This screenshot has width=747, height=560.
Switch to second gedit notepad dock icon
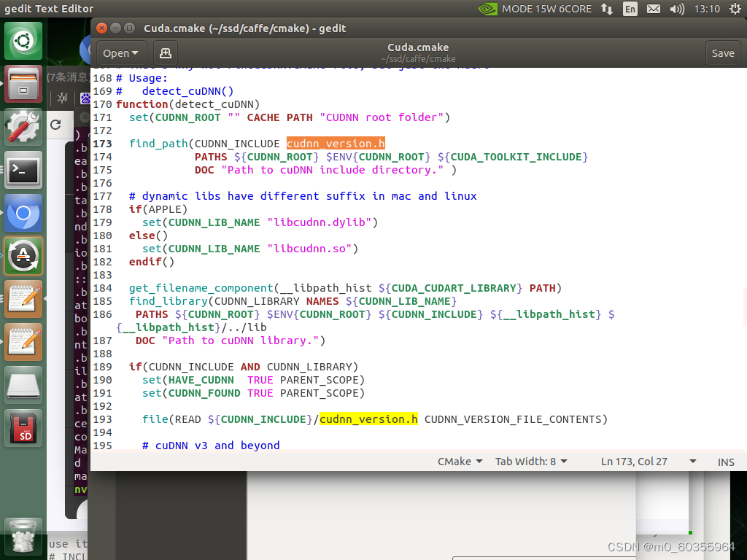[23, 342]
